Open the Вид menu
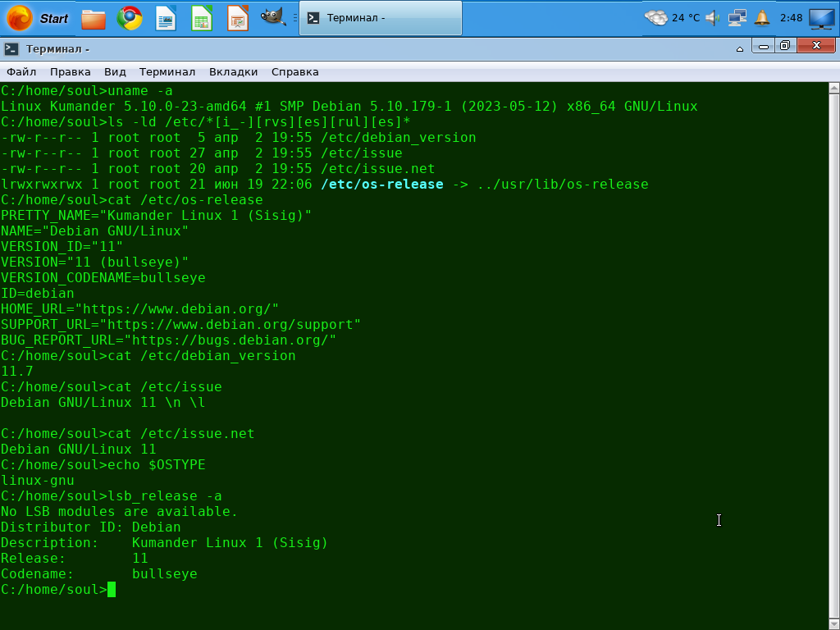Screen dimensions: 840x630 [x=115, y=72]
